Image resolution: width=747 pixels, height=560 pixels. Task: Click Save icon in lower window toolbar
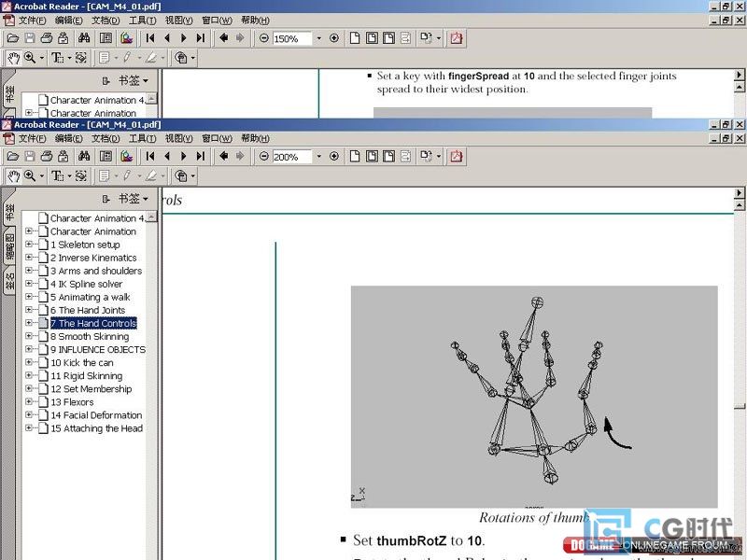point(30,156)
